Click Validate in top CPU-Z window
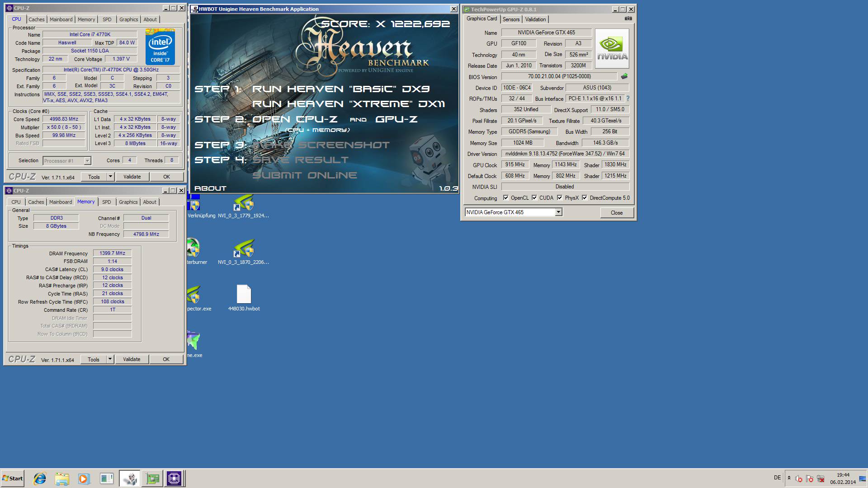This screenshot has height=488, width=868. click(132, 177)
